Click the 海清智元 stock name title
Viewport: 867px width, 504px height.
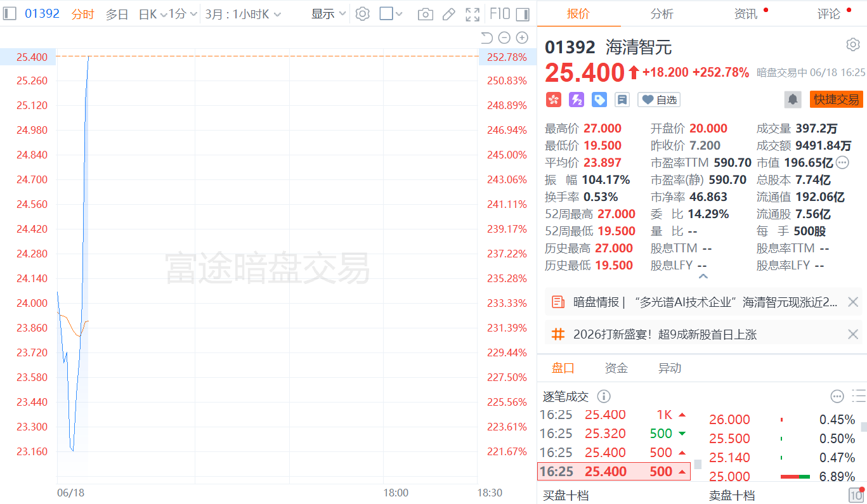tap(639, 47)
